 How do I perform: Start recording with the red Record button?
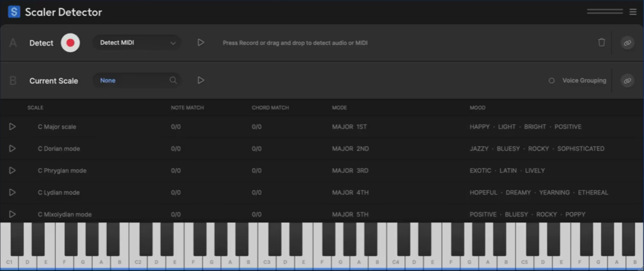[x=70, y=42]
